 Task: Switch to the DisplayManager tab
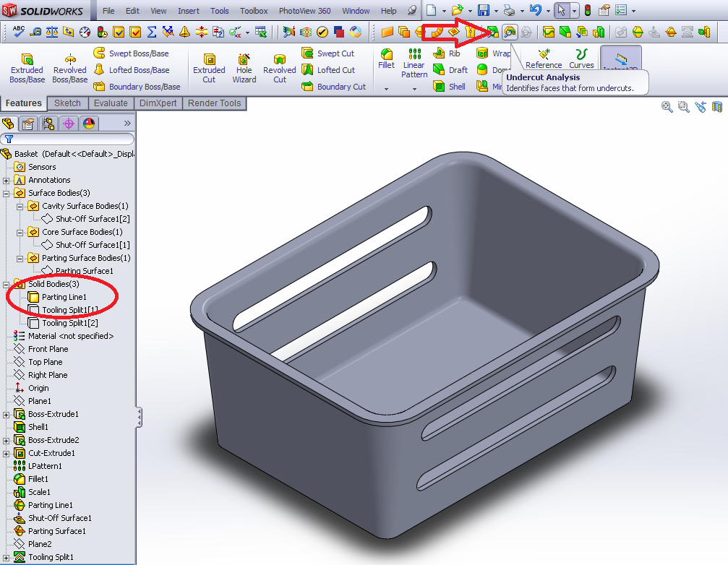89,124
